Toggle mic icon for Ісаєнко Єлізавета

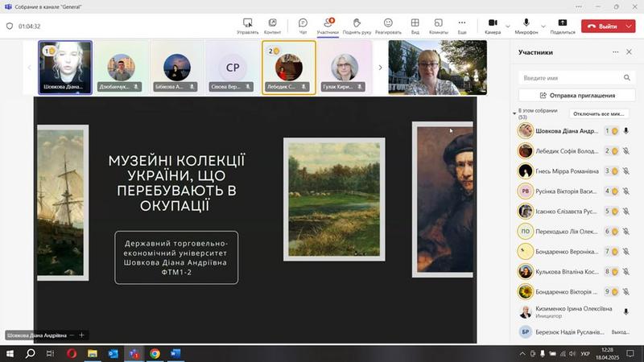626,212
